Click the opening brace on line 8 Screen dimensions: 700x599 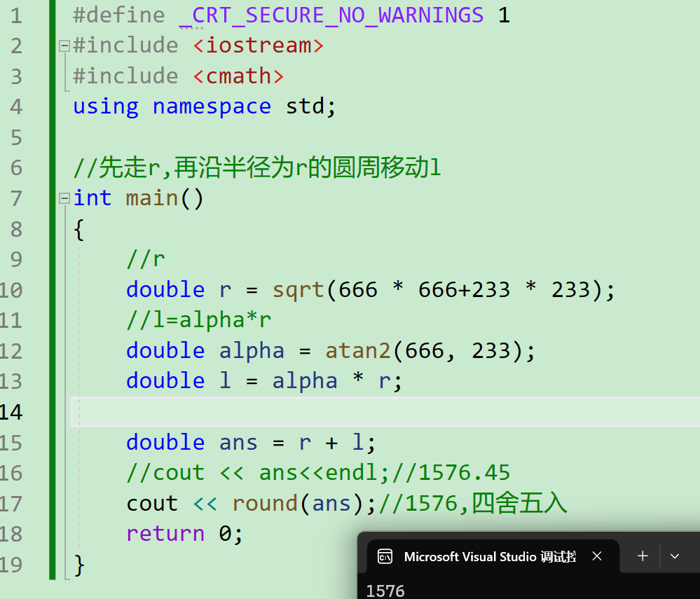coord(79,229)
